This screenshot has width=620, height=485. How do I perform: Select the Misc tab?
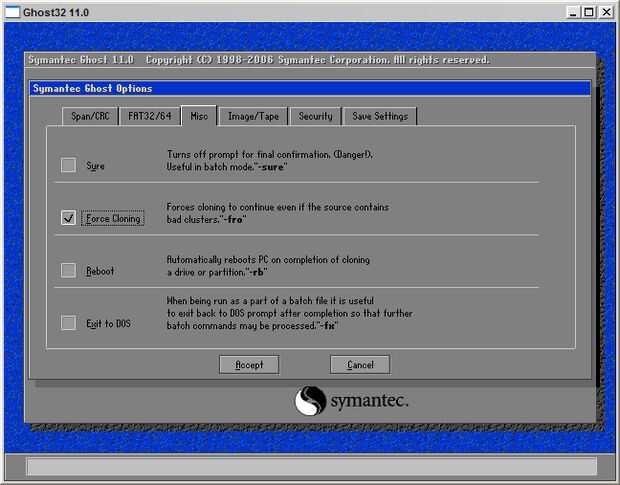(199, 116)
